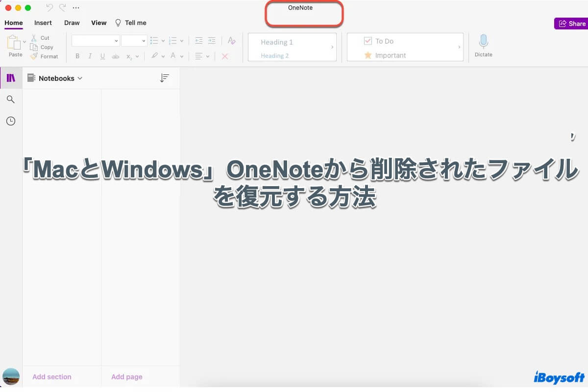Image resolution: width=588 pixels, height=392 pixels.
Task: Click the paragraph alignment icon
Action: tap(199, 56)
